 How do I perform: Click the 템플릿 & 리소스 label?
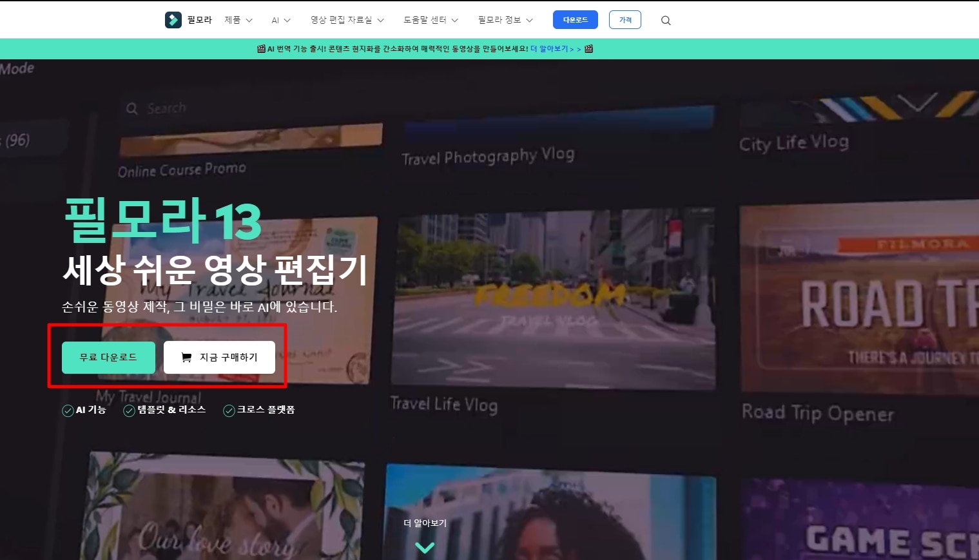[x=171, y=410]
